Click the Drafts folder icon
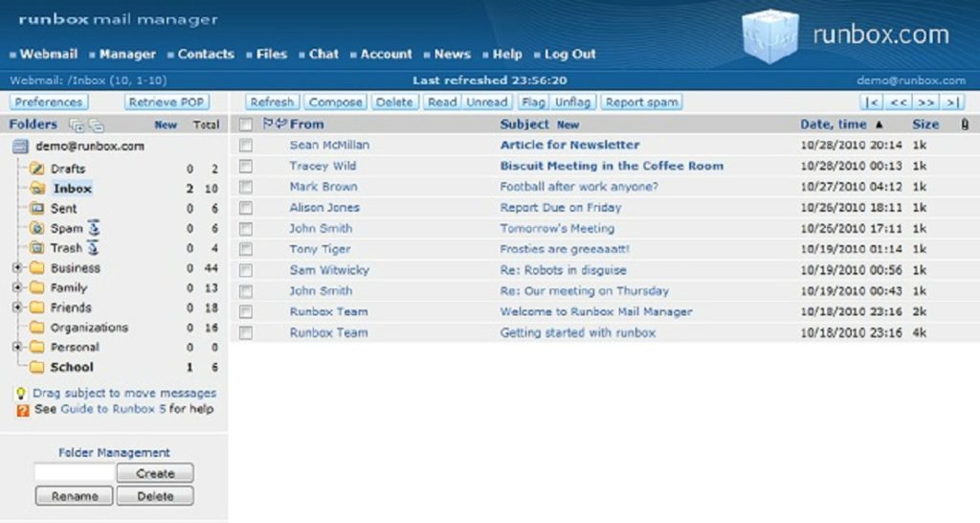This screenshot has width=980, height=523. coord(37,169)
